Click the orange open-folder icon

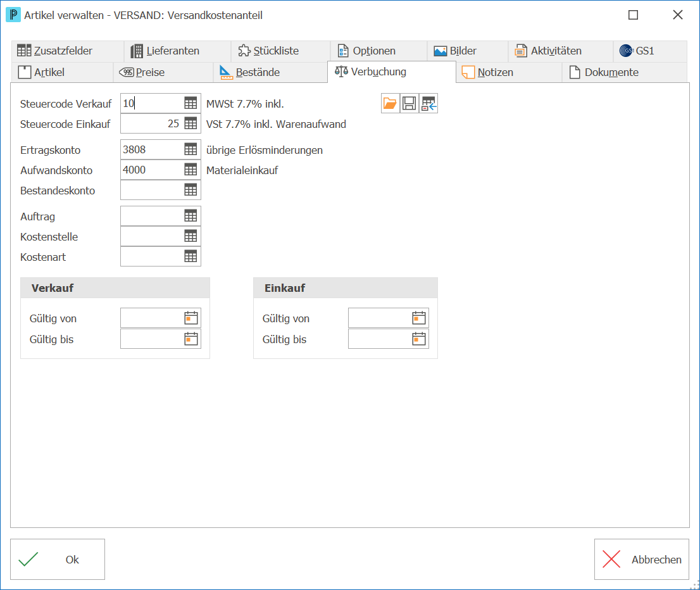coord(390,104)
